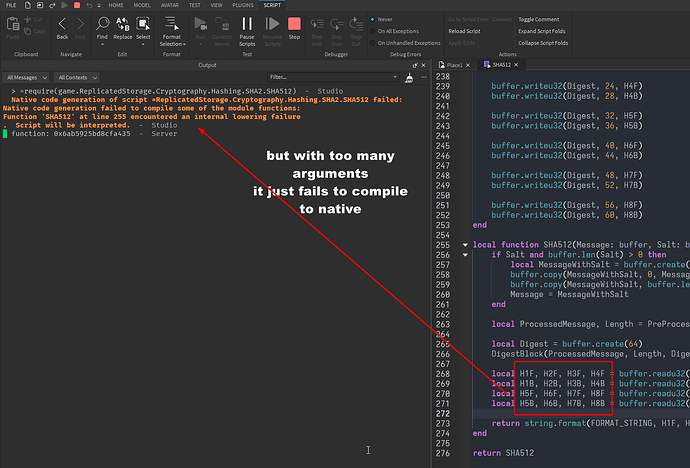The height and width of the screenshot is (468, 690).
Task: Open the Find tool
Action: 103,25
